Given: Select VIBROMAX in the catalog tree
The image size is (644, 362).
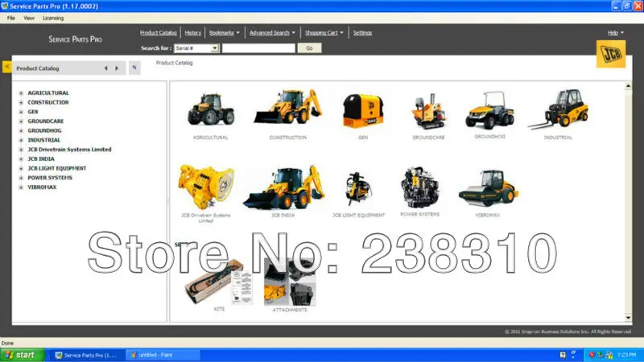Looking at the screenshot, I should pos(42,187).
